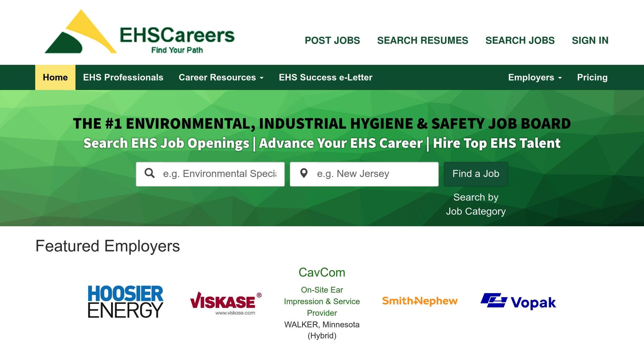Click the Search by Job Category link
This screenshot has height=362, width=644.
coord(475,204)
